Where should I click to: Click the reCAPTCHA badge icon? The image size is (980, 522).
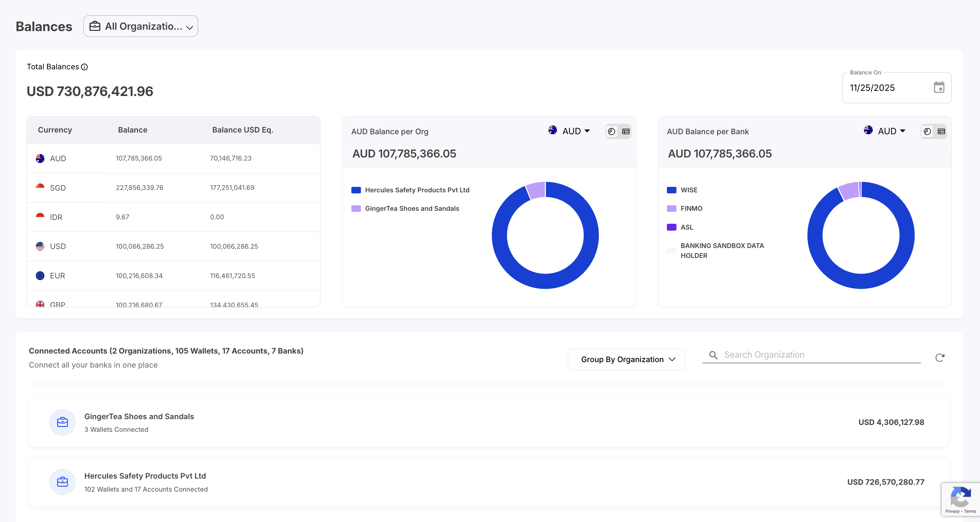(960, 496)
